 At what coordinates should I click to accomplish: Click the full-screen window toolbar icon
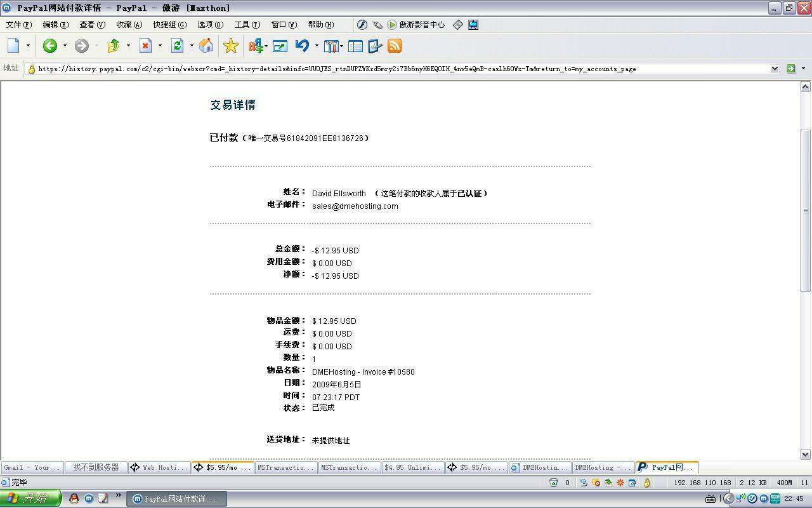[280, 46]
